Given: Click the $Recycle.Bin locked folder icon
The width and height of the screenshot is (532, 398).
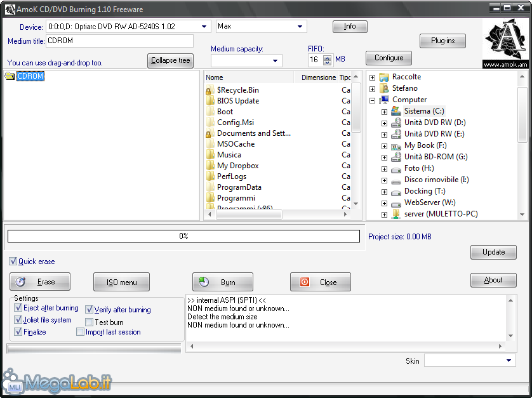Looking at the screenshot, I should (210, 90).
